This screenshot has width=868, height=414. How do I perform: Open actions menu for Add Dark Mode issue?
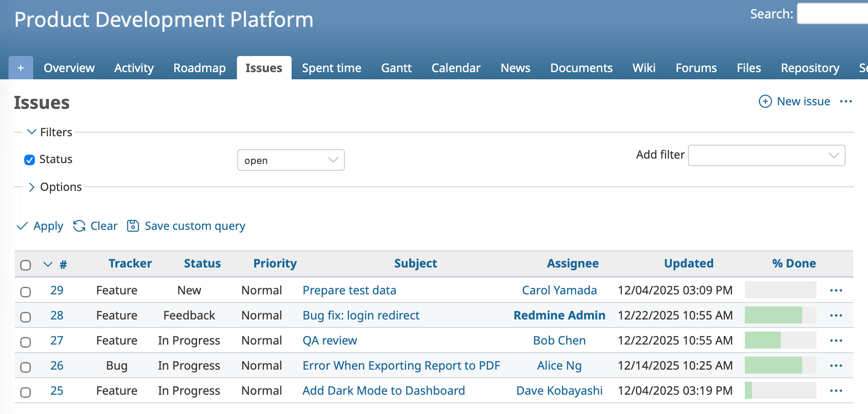(836, 391)
